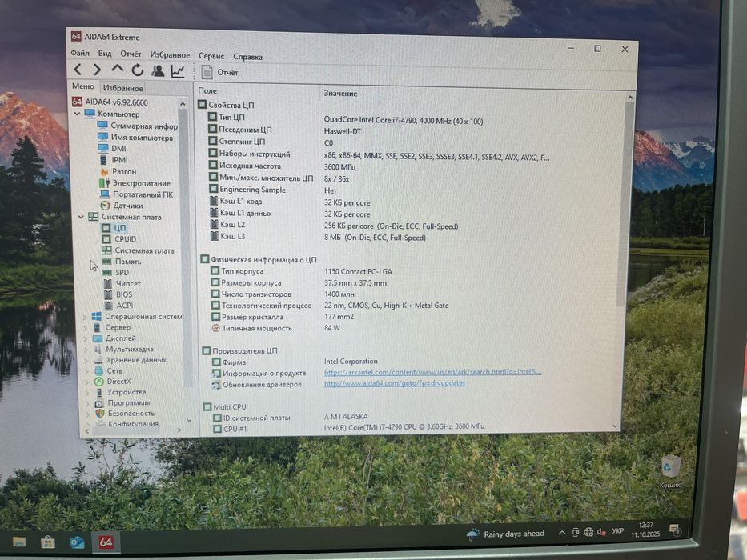Screen dimensions: 747x560
Task: Expand the Сеть tree node
Action: pyautogui.click(x=87, y=371)
